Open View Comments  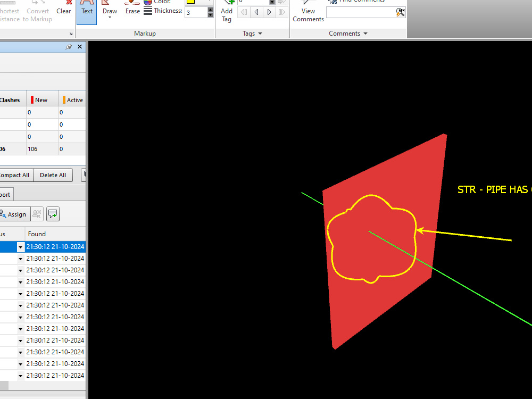coord(308,12)
